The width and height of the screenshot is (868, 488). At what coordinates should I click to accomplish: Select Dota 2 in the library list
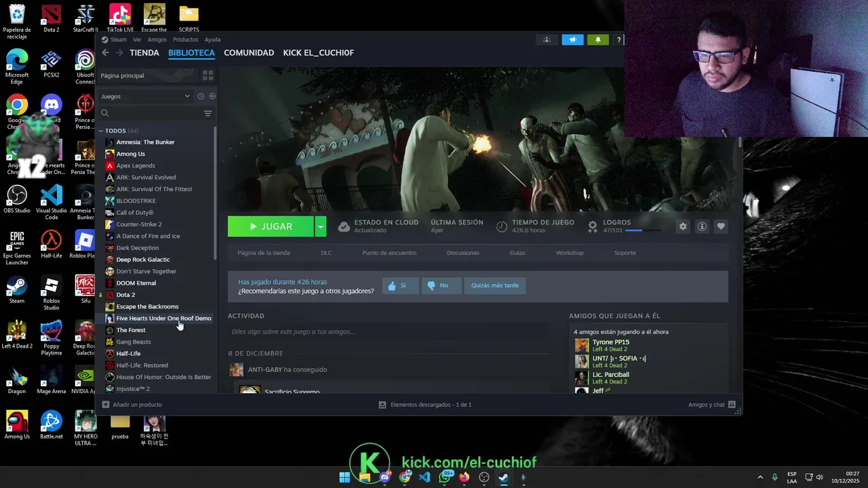(125, 295)
